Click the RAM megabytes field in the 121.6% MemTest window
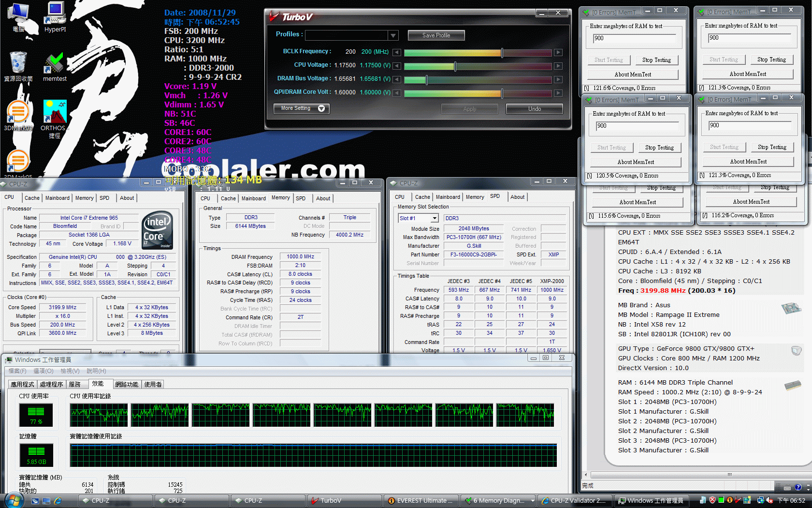 (x=635, y=38)
